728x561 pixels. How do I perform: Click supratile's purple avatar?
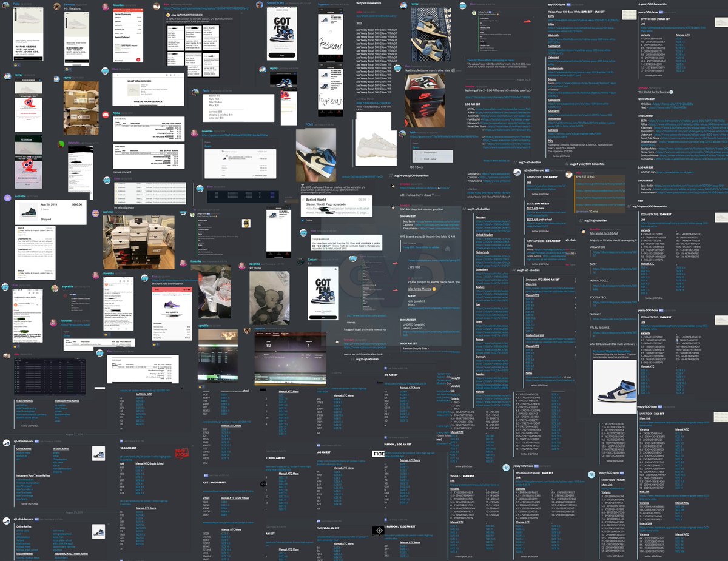pyautogui.click(x=7, y=198)
